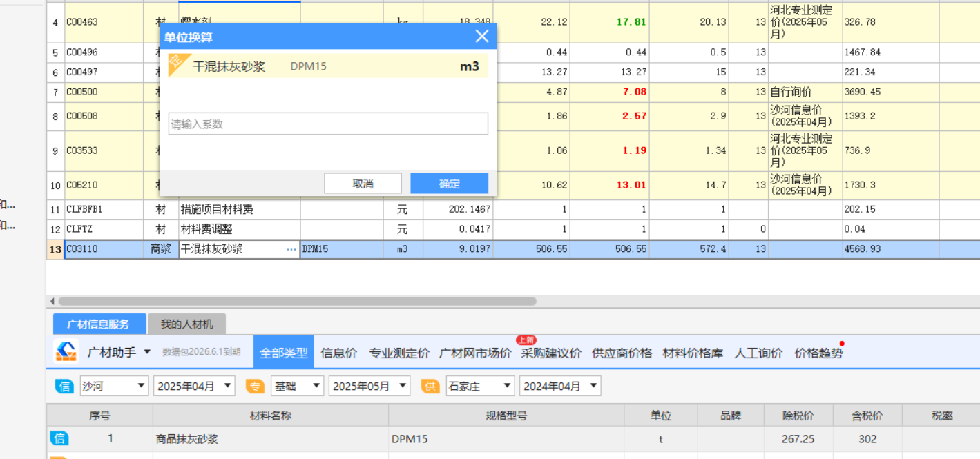The height and width of the screenshot is (459, 980).
Task: Open the 2025年05月 date dropdown
Action: (369, 387)
